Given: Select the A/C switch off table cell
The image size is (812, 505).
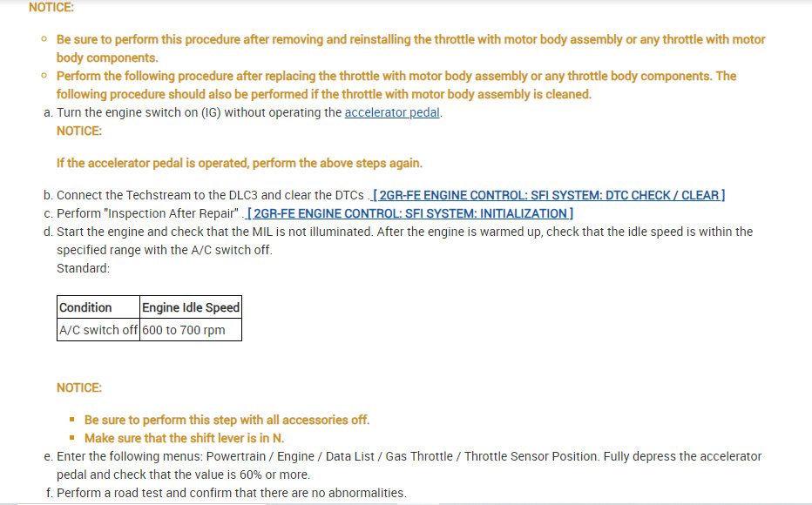Looking at the screenshot, I should click(98, 330).
